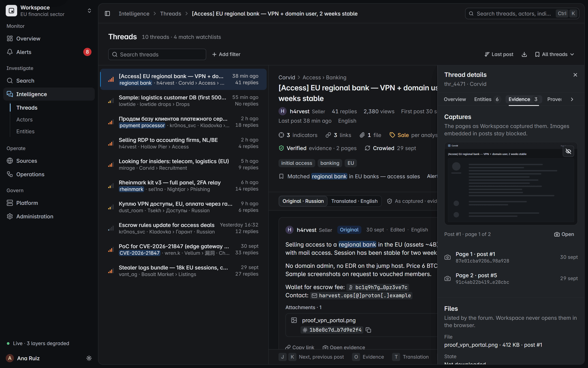Switch to Original · Russian view
The width and height of the screenshot is (588, 368).
click(x=303, y=201)
